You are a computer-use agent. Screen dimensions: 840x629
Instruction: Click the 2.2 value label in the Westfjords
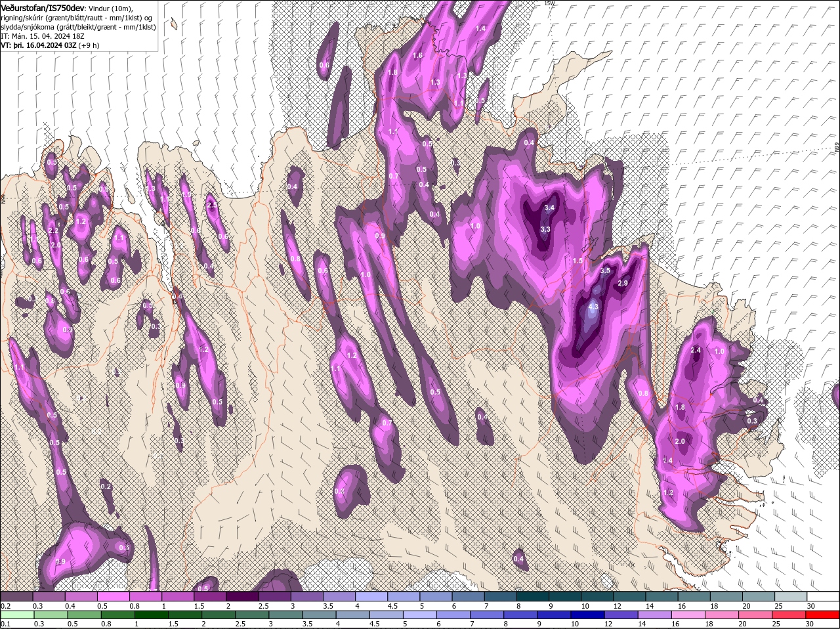(53, 231)
